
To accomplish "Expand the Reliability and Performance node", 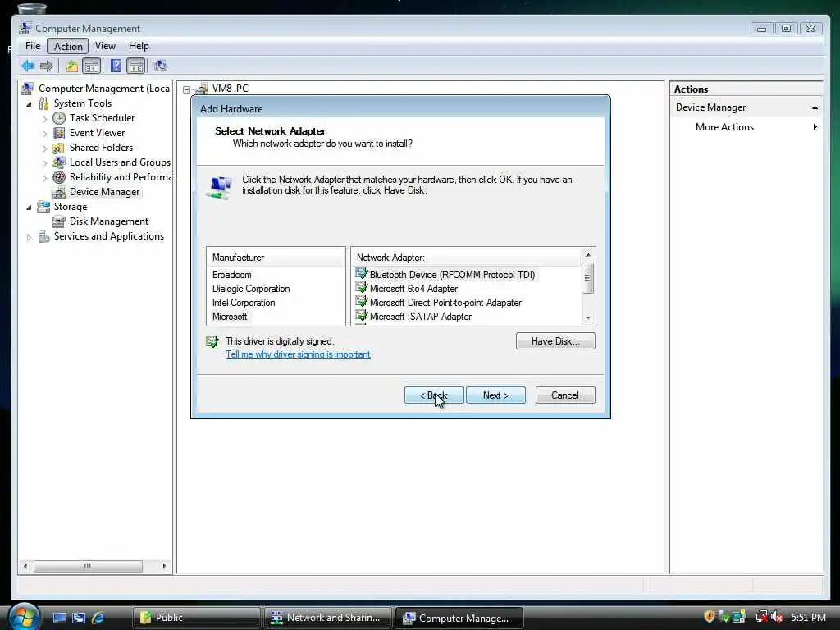I will point(44,178).
